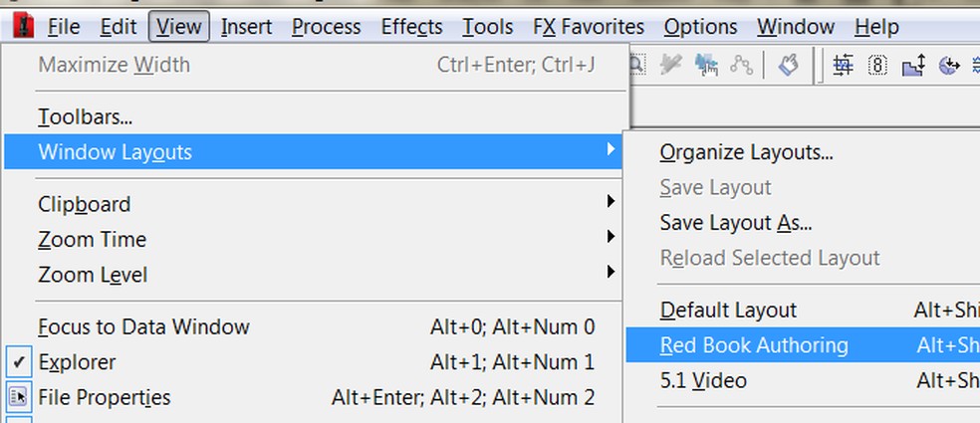The image size is (980, 423).
Task: Open the Toolbars dialog entry
Action: [86, 116]
